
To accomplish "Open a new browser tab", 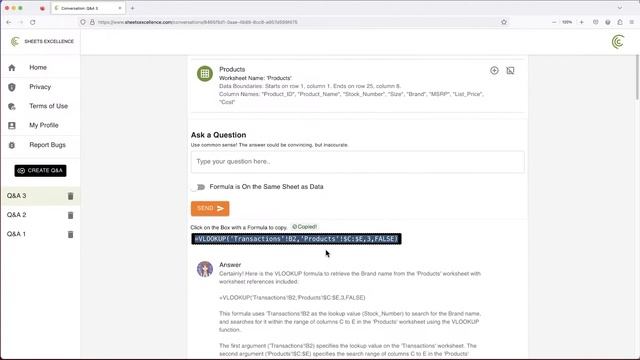I will pos(132,8).
